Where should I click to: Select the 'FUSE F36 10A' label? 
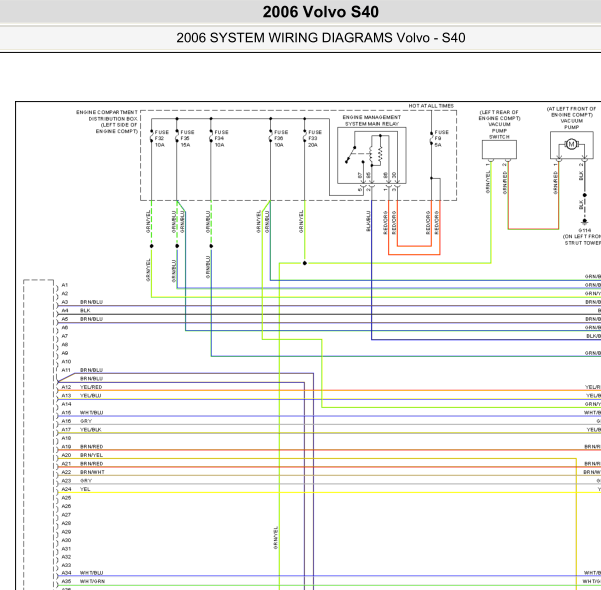281,138
